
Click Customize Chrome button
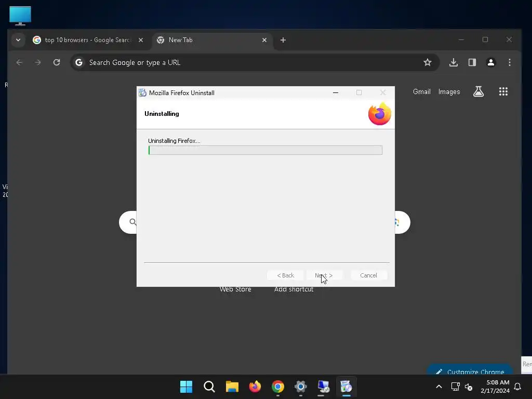470,370
